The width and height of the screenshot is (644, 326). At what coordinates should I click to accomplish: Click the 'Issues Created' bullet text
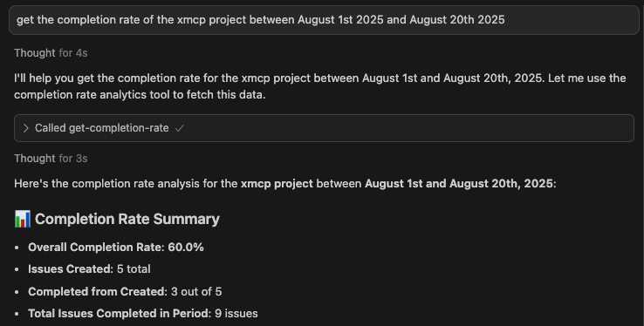[x=70, y=269]
